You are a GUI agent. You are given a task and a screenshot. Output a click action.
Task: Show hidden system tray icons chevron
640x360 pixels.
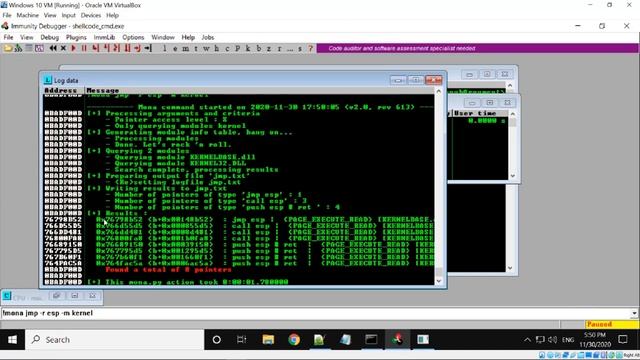[527, 340]
